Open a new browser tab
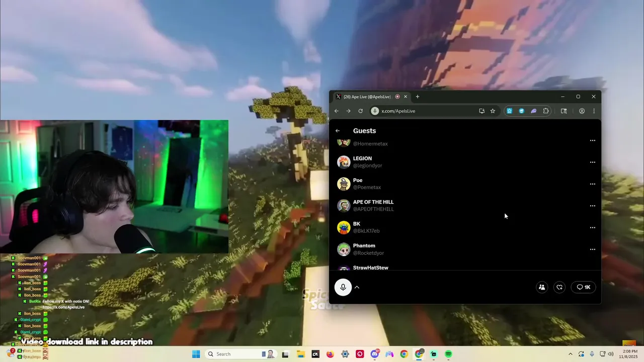Viewport: 644px width, 362px height. [x=417, y=97]
